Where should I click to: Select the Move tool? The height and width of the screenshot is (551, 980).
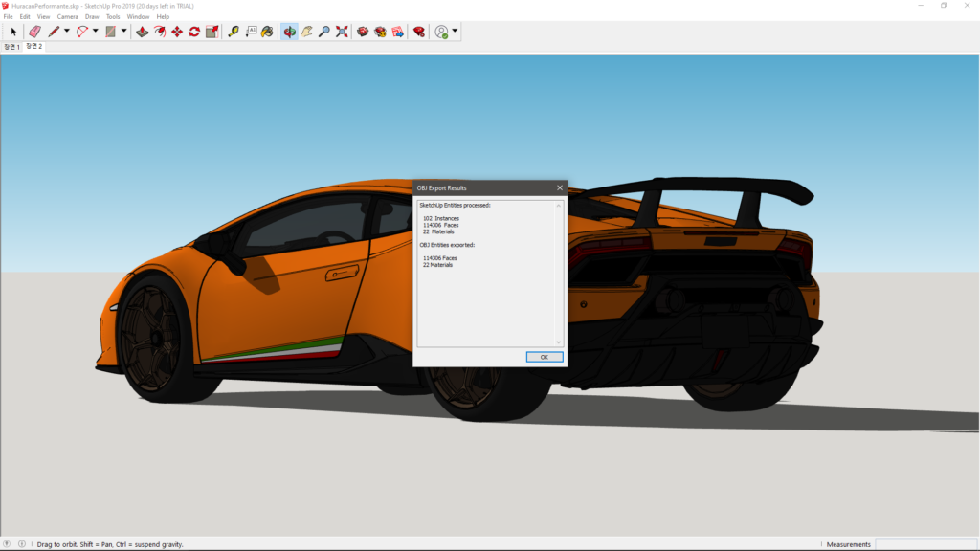click(x=177, y=32)
